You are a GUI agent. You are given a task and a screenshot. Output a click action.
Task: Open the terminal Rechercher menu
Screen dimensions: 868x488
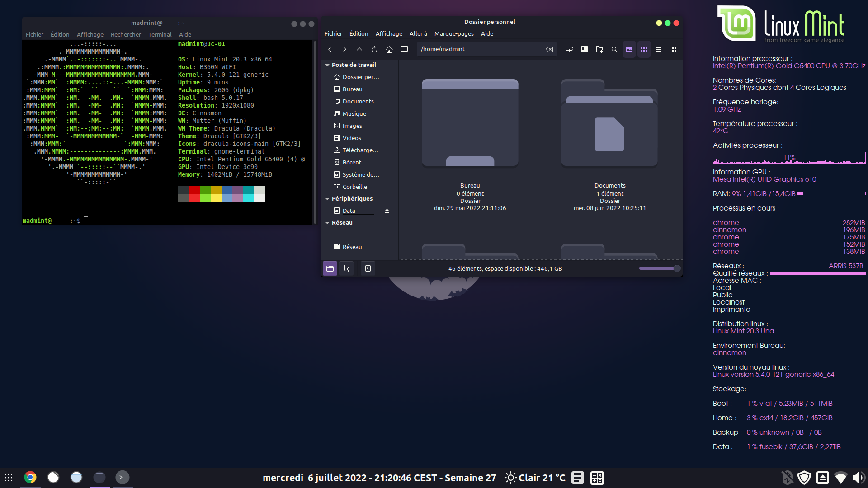(126, 34)
